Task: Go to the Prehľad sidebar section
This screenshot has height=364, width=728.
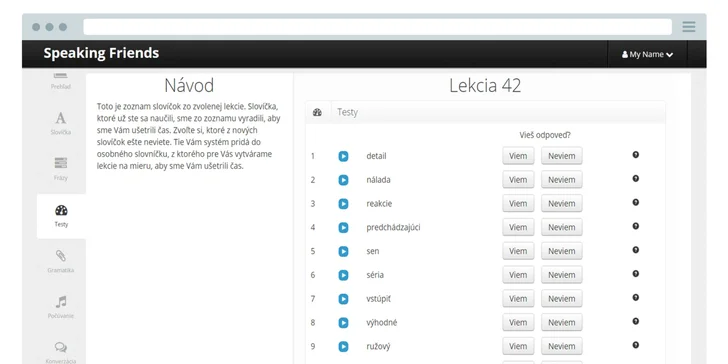Action: coord(61,81)
